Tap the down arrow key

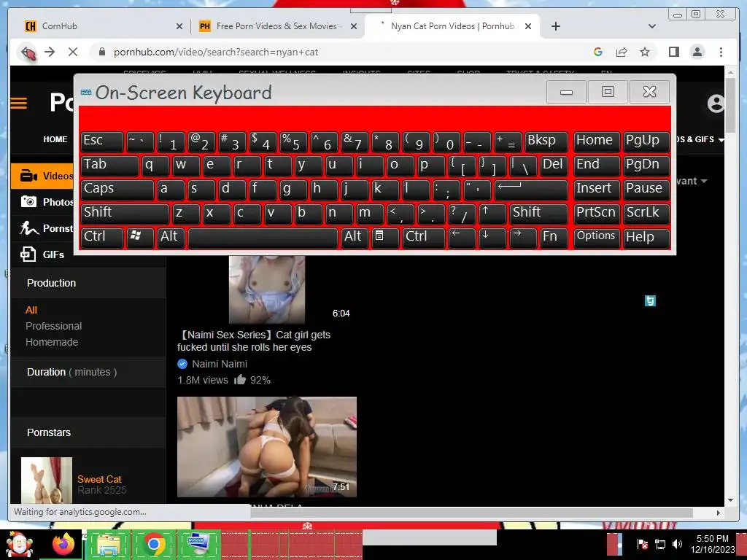(492, 237)
